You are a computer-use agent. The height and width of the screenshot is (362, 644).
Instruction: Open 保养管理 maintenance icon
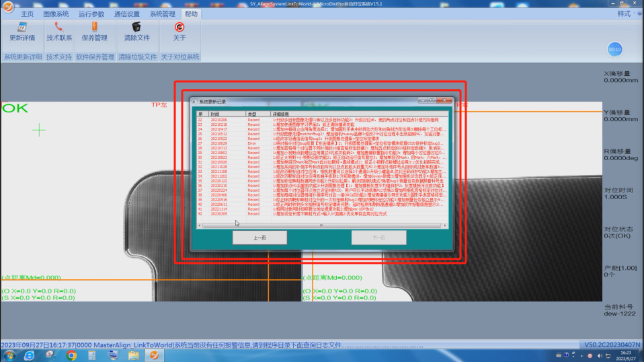pos(94,28)
